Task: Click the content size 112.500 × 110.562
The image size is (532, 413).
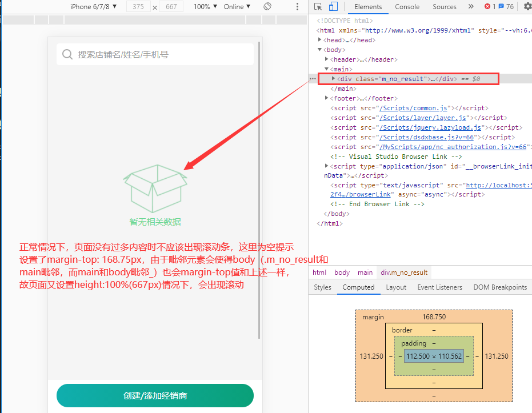Action: coord(434,356)
